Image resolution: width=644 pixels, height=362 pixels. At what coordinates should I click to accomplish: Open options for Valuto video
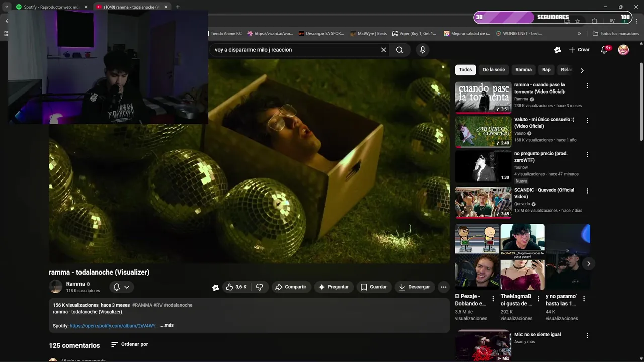[587, 120]
